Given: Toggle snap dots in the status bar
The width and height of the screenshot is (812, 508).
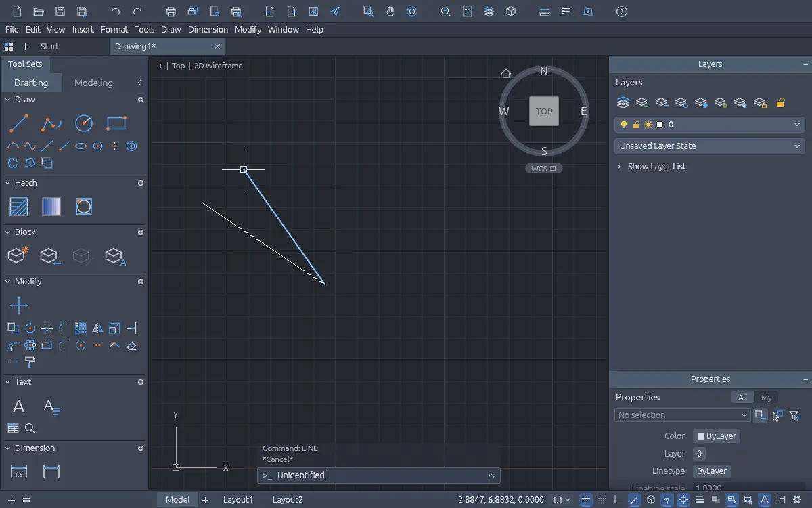Looking at the screenshot, I should (x=602, y=500).
